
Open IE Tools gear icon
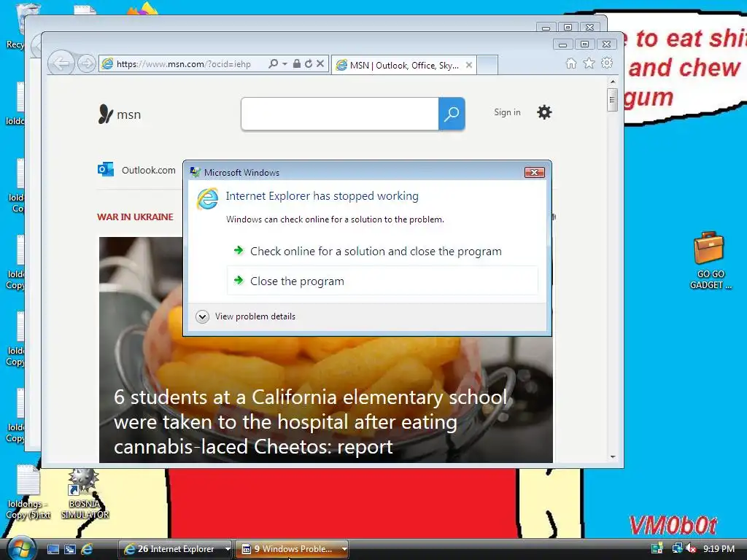[x=606, y=63]
